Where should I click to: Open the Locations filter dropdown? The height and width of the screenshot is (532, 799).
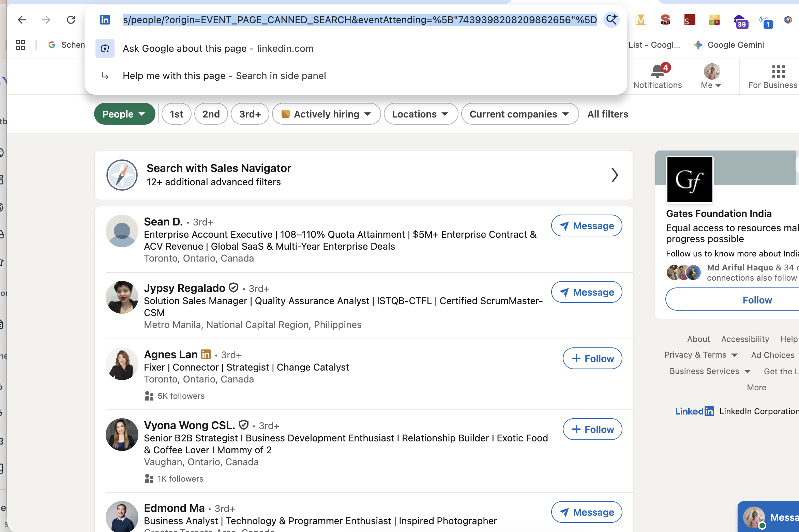[420, 114]
